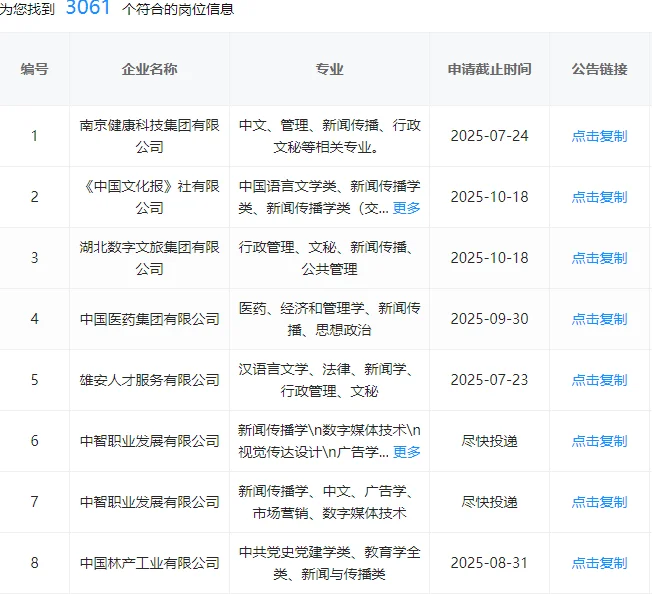Copy announcement link for 中国林产工业有限公司
Viewport: 652px width, 594px height.
(x=599, y=563)
